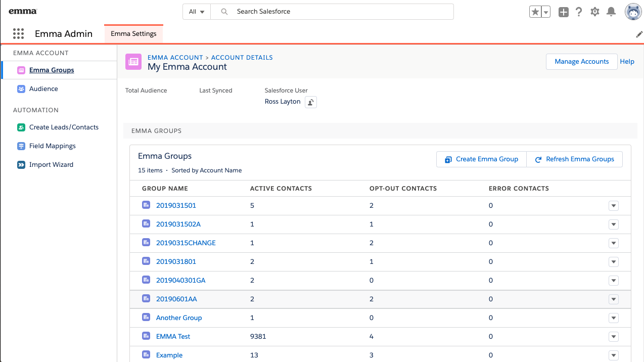Click the Create Leads/Contacts sidebar icon
This screenshot has width=644, height=362.
[x=21, y=127]
